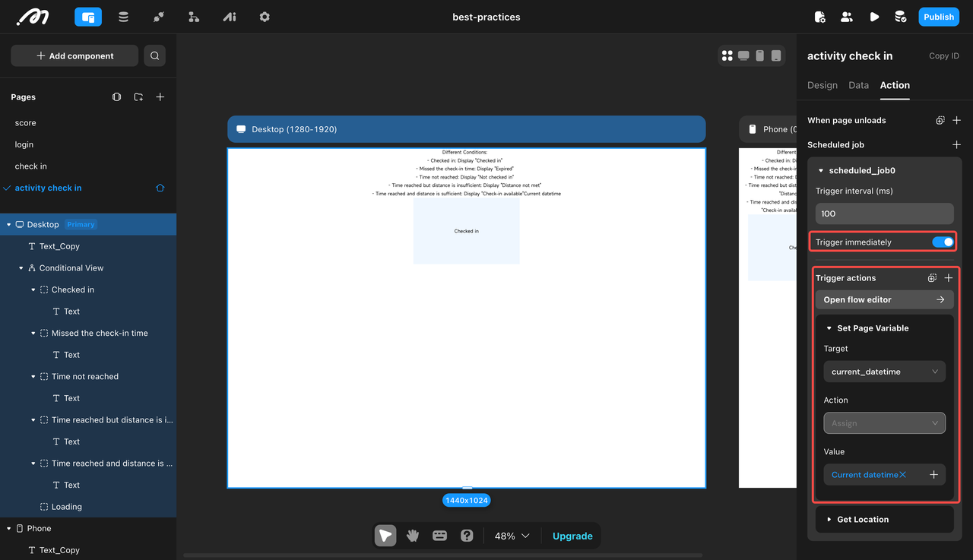Click the Desktop (1280-1920) canvas header

tap(466, 129)
